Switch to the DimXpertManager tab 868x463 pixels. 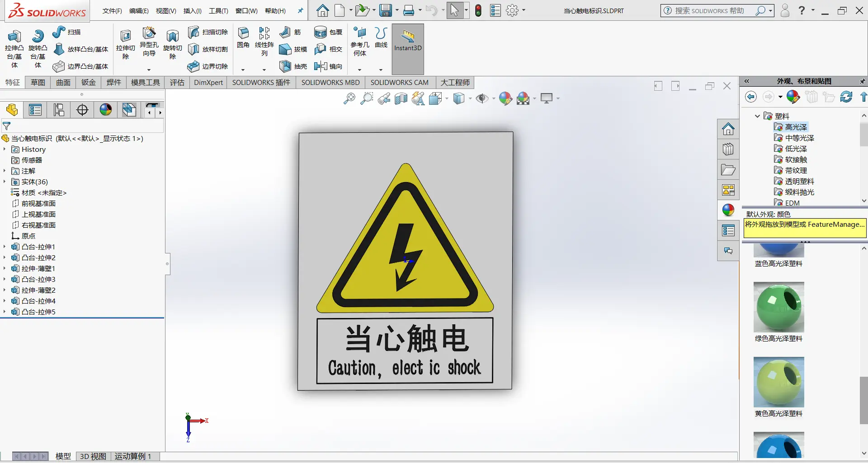[82, 110]
